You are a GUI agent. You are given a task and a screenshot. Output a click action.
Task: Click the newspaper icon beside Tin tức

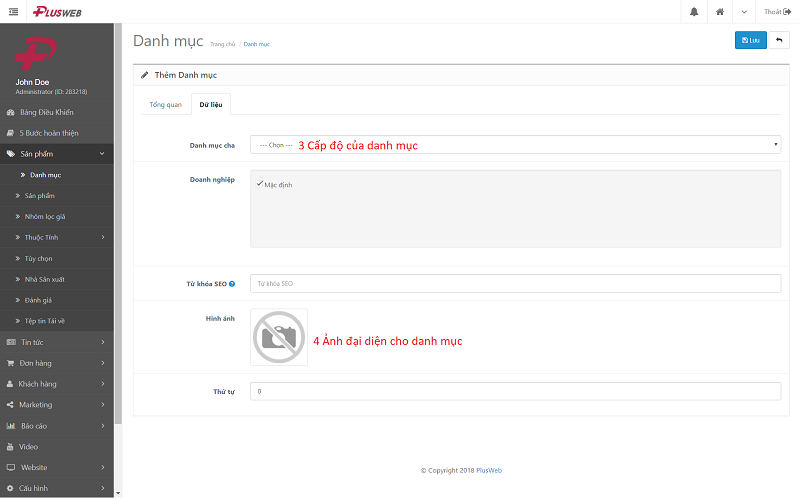coord(11,342)
